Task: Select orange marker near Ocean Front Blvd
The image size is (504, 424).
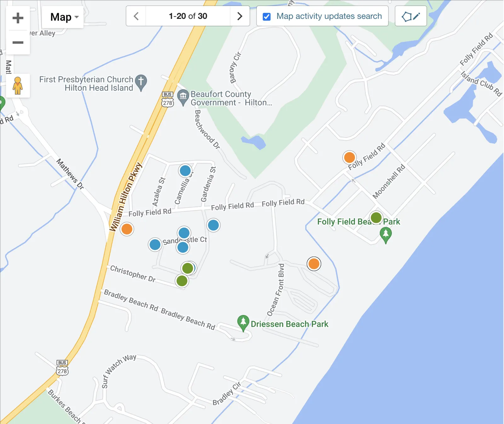Action: click(x=314, y=264)
